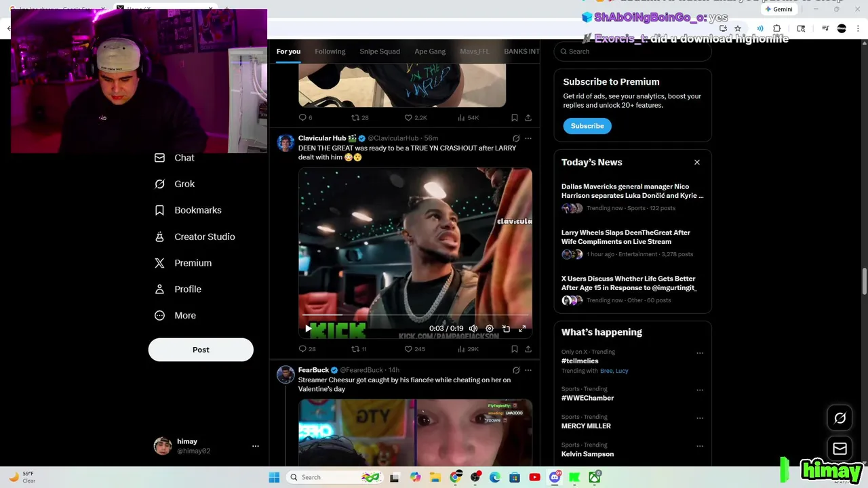Open Chat from the sidebar
Screen dimensions: 868x488
[174, 157]
